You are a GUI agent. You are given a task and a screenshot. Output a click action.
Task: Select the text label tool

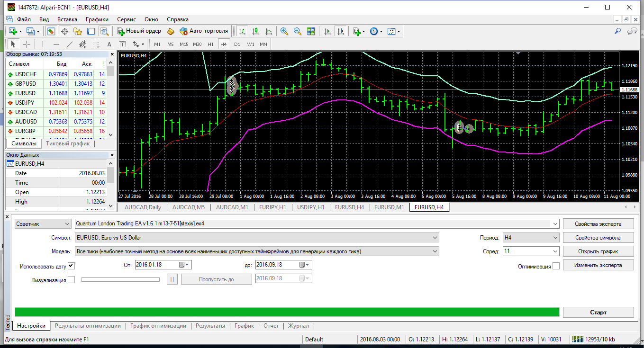[123, 44]
